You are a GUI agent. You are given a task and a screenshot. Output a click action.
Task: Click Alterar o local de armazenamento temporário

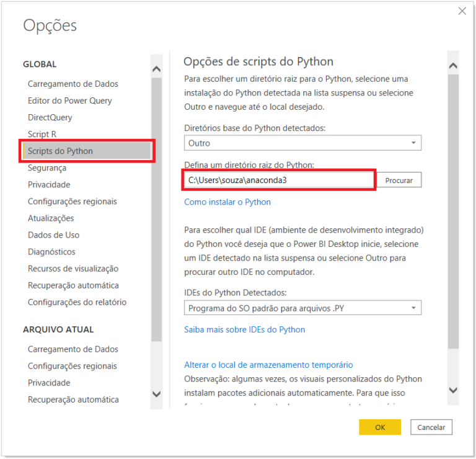pyautogui.click(x=268, y=365)
